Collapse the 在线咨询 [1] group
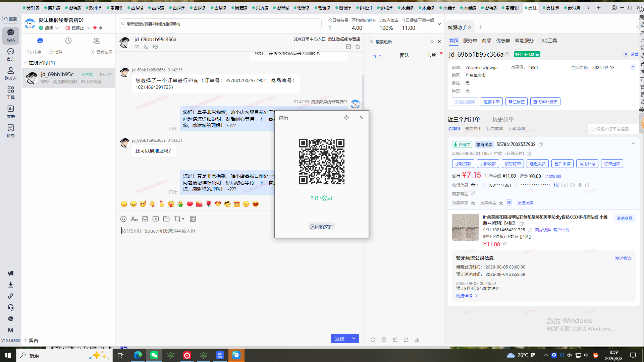Viewport: 644px width, 362px height. pyautogui.click(x=25, y=63)
